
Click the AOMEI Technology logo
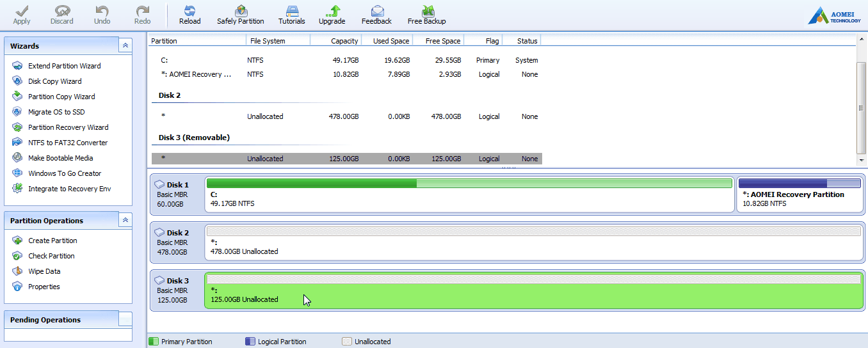click(x=834, y=15)
